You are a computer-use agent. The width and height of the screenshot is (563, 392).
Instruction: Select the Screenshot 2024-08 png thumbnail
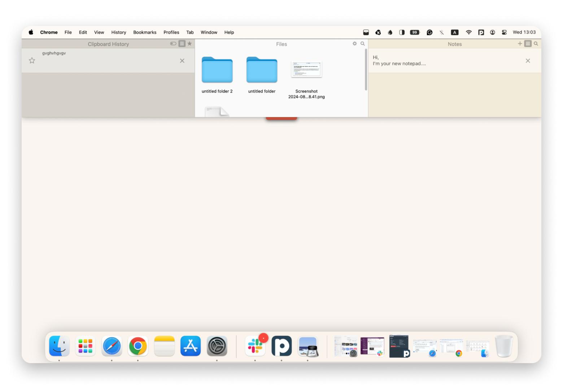(306, 70)
